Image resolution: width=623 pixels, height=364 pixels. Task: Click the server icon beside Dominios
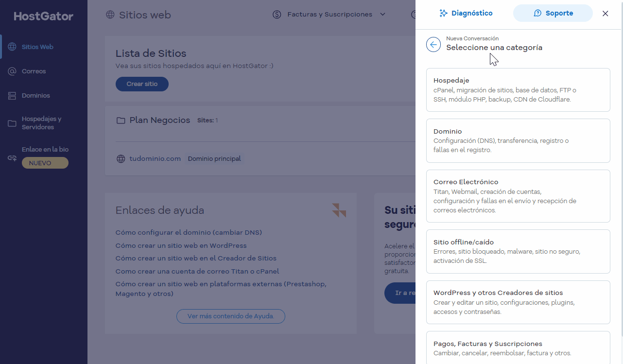[x=12, y=96]
